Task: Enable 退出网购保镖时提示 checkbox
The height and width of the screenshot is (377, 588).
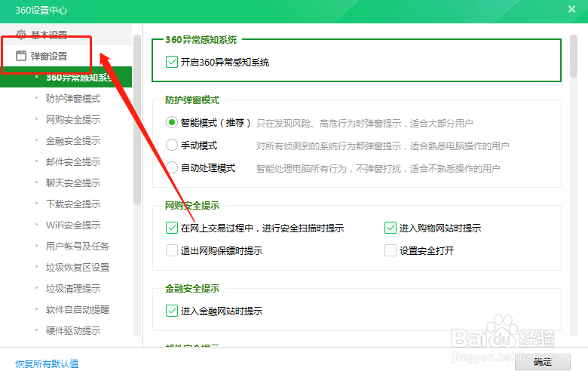Action: (x=172, y=250)
